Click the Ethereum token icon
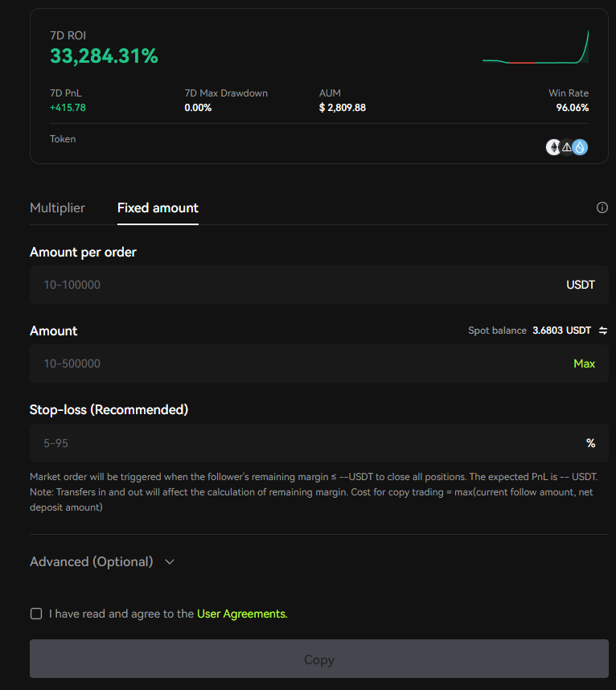 (x=553, y=147)
